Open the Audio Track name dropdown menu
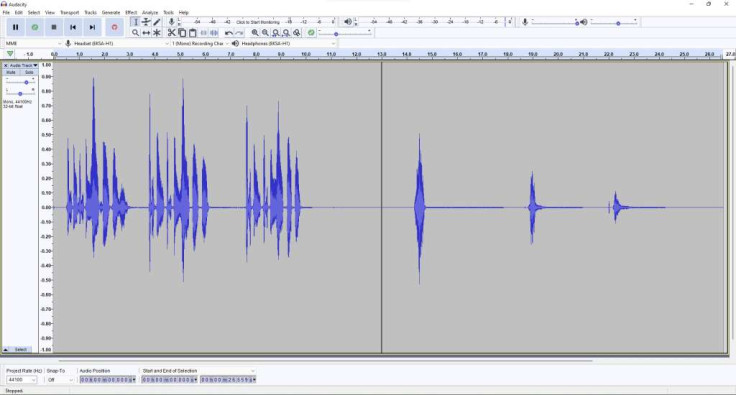736x395 pixels. [23, 65]
